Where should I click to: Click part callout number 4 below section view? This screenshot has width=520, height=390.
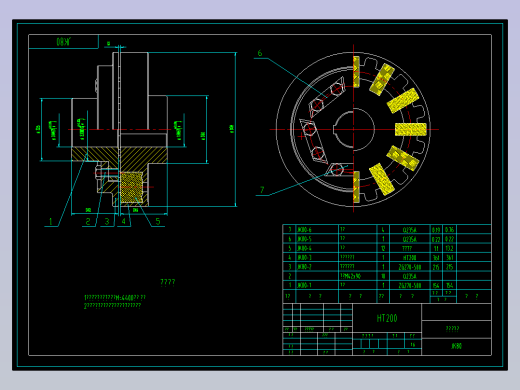click(124, 222)
